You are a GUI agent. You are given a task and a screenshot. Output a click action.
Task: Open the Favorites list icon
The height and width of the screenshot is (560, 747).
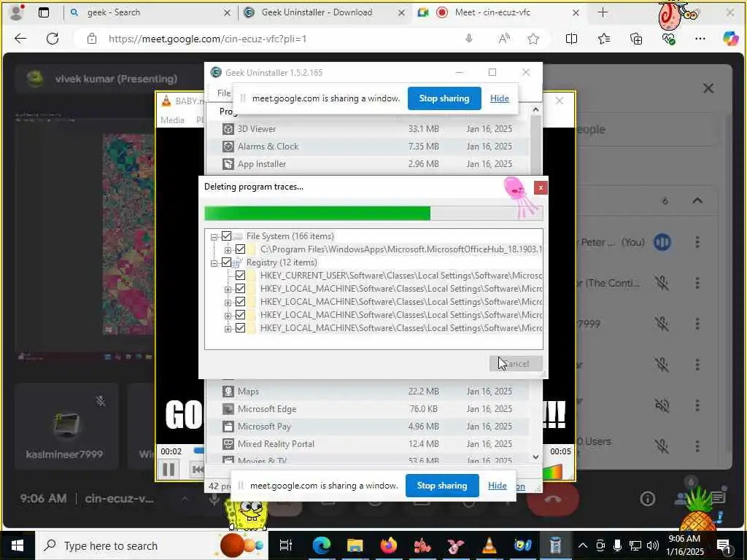(x=603, y=39)
